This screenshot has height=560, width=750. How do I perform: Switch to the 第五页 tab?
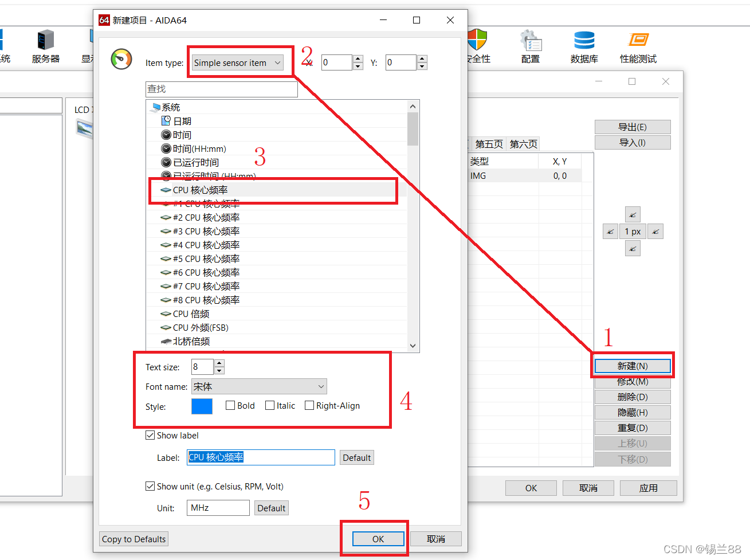click(x=489, y=144)
